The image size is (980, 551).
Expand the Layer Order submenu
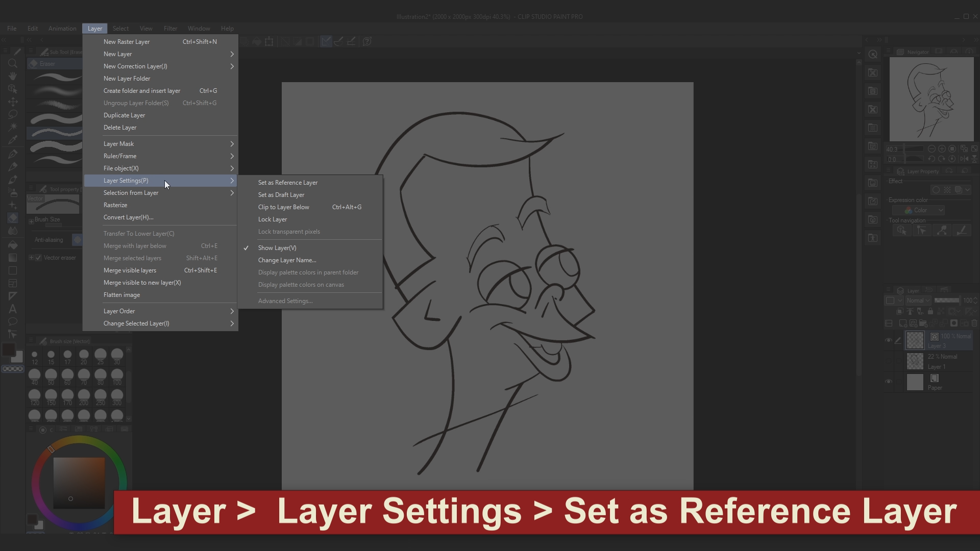(161, 311)
